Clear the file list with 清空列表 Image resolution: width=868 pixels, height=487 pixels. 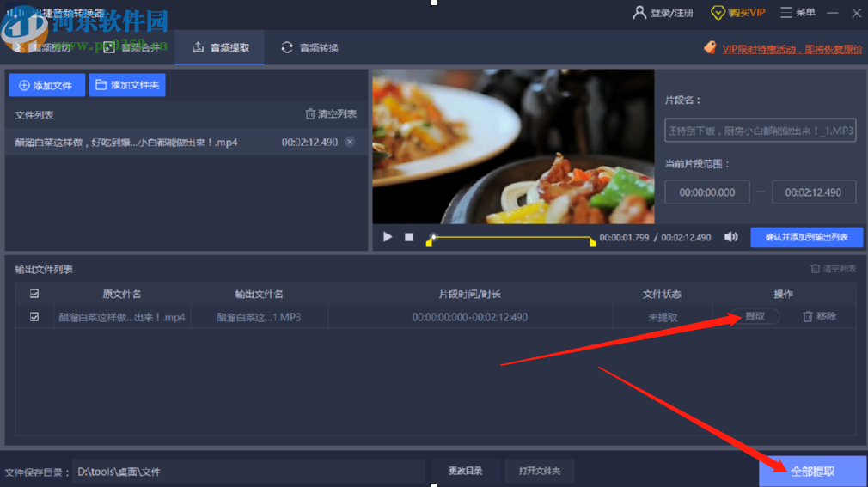pos(331,114)
